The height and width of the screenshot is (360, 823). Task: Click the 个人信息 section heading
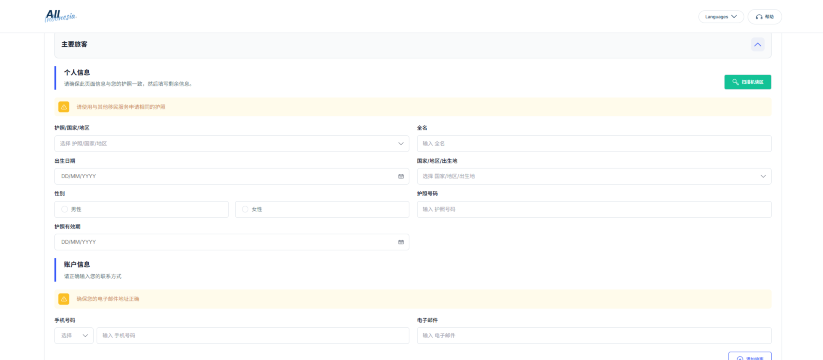[x=77, y=72]
